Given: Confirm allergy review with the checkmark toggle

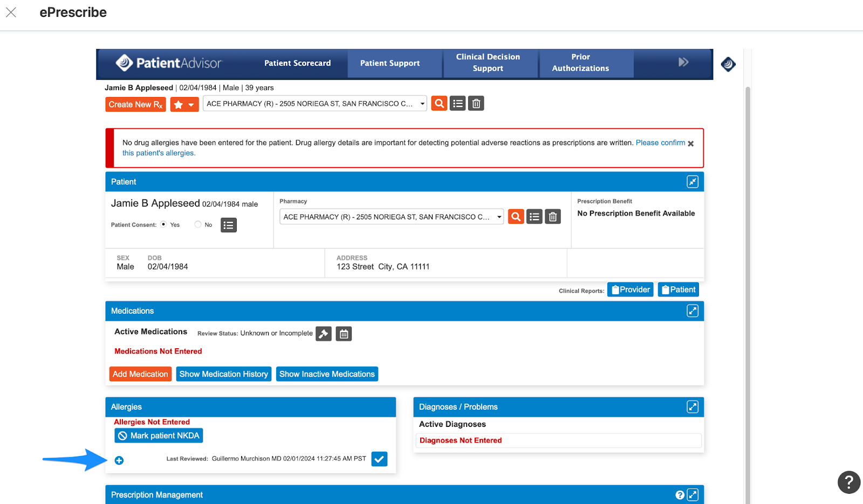Looking at the screenshot, I should pyautogui.click(x=379, y=459).
